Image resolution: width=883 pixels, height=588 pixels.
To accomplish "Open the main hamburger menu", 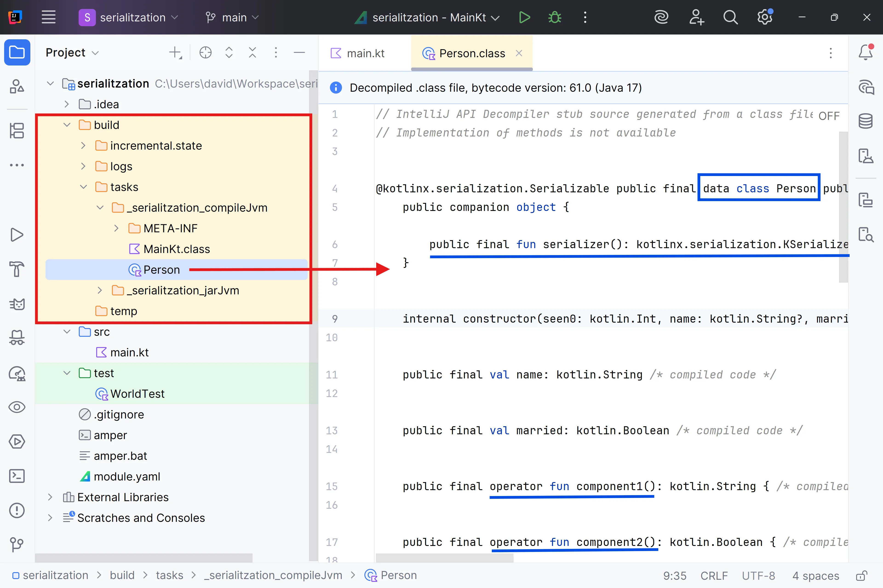I will pyautogui.click(x=49, y=17).
